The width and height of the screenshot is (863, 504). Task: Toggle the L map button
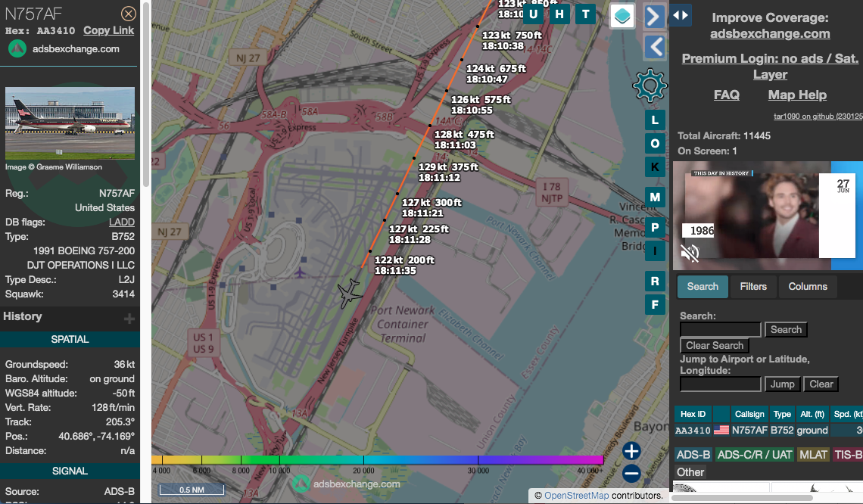click(x=655, y=120)
